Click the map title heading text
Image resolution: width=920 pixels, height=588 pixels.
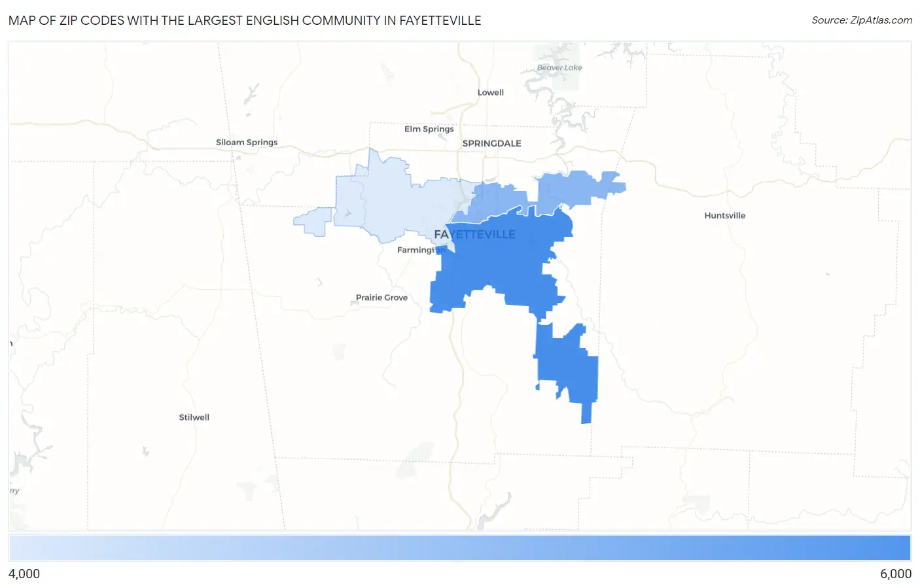pyautogui.click(x=245, y=20)
